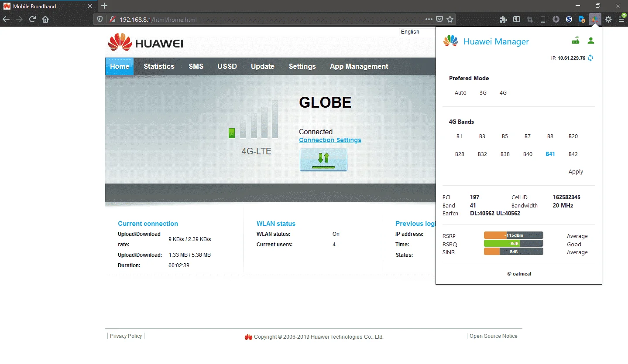Open the Home tab
The height and width of the screenshot is (364, 628).
(120, 66)
